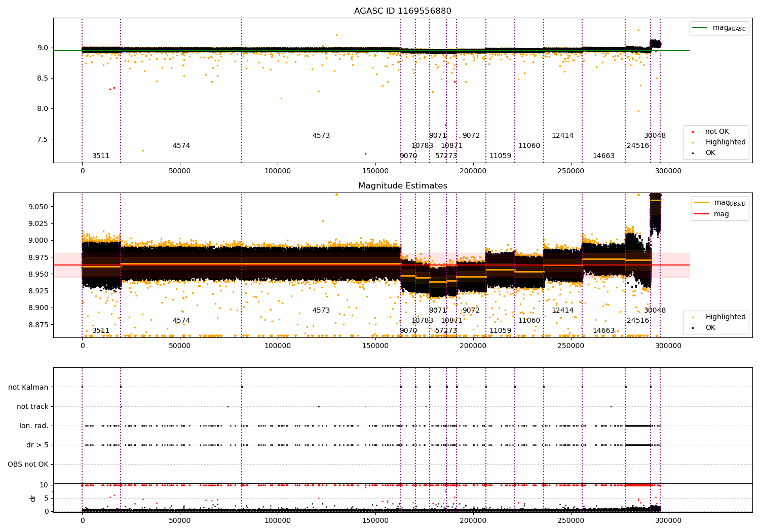Viewport: 760px width, 532px height.
Task: Click obsid label 11059 in Magnitude Estimates plot
Action: tap(501, 331)
